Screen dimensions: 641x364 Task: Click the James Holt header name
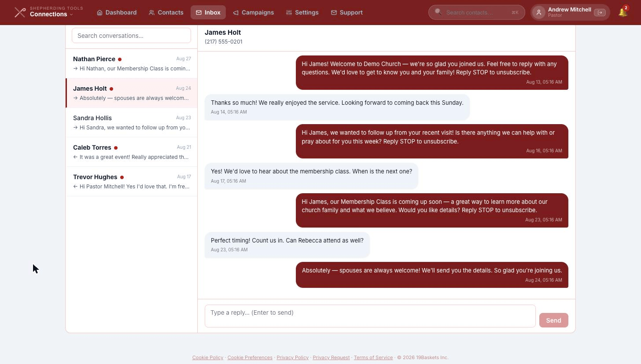[223, 33]
